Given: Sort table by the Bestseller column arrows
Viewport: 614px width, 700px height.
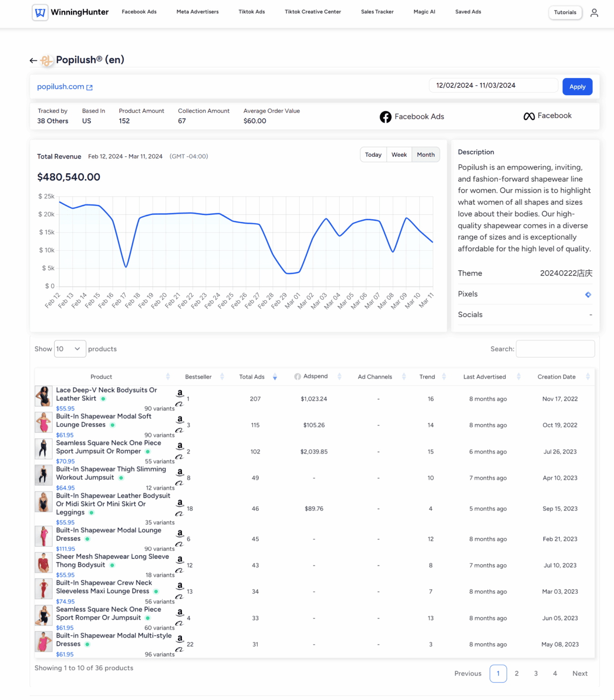Looking at the screenshot, I should (222, 377).
